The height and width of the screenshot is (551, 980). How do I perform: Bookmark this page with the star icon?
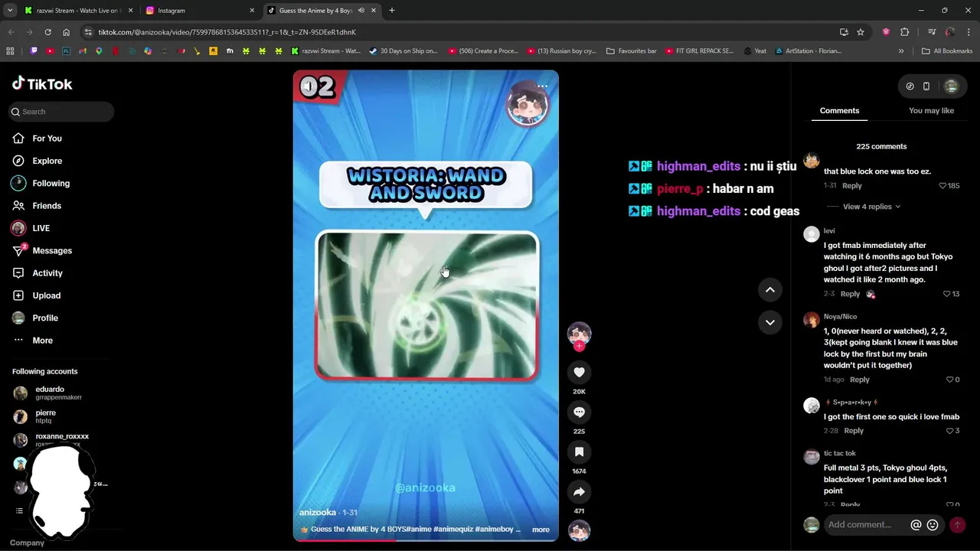tap(861, 32)
